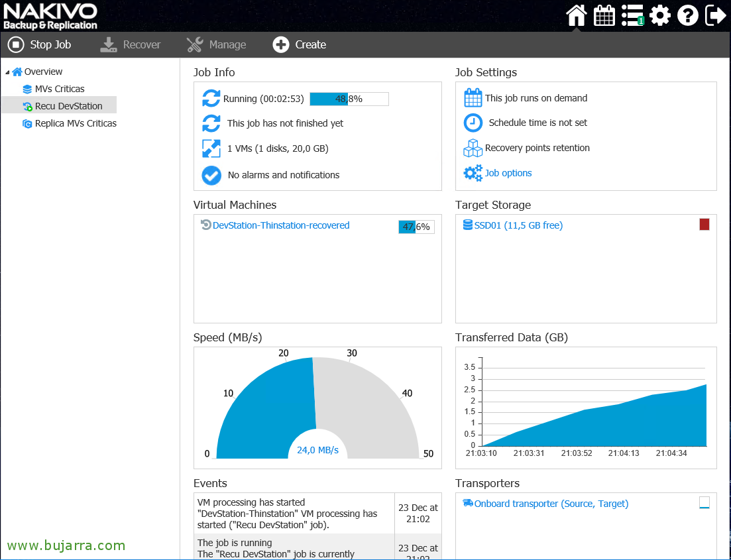Click the VMs and disks size icon
Image resolution: width=731 pixels, height=560 pixels.
[x=211, y=148]
